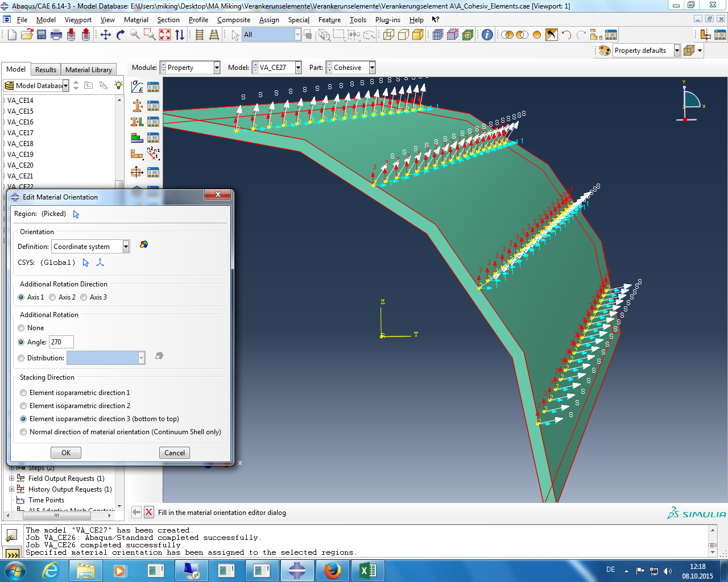Image resolution: width=728 pixels, height=582 pixels.
Task: Open the Module Property dropdown
Action: [217, 68]
